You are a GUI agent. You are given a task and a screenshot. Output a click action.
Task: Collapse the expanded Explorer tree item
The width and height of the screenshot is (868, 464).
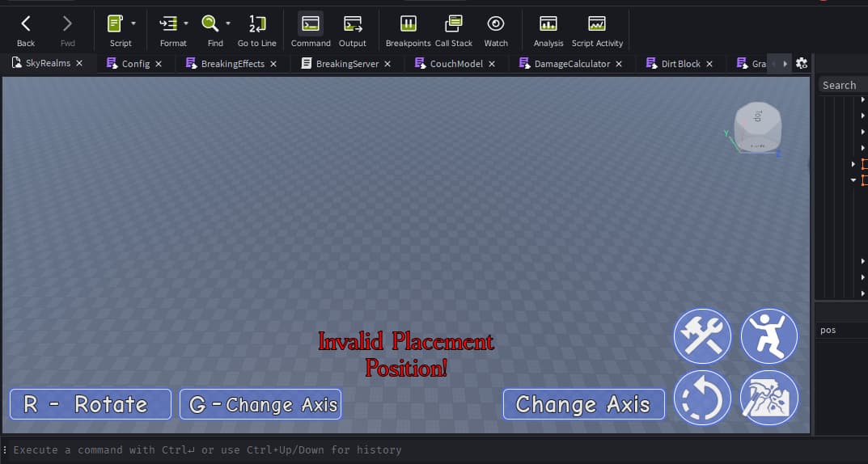[853, 180]
